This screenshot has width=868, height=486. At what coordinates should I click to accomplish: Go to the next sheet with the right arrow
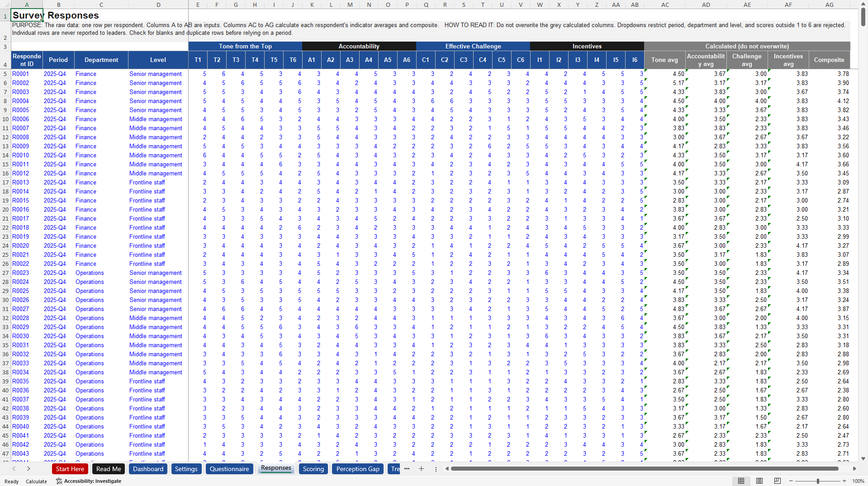click(x=28, y=469)
